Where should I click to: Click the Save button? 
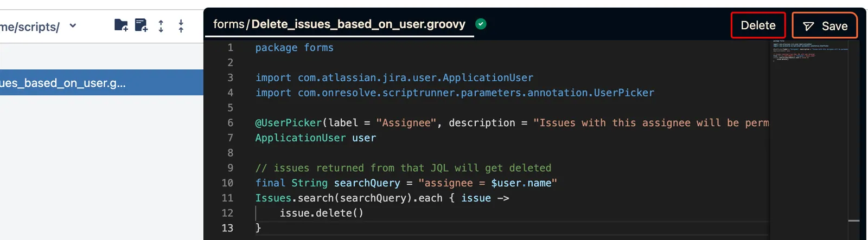(x=825, y=26)
